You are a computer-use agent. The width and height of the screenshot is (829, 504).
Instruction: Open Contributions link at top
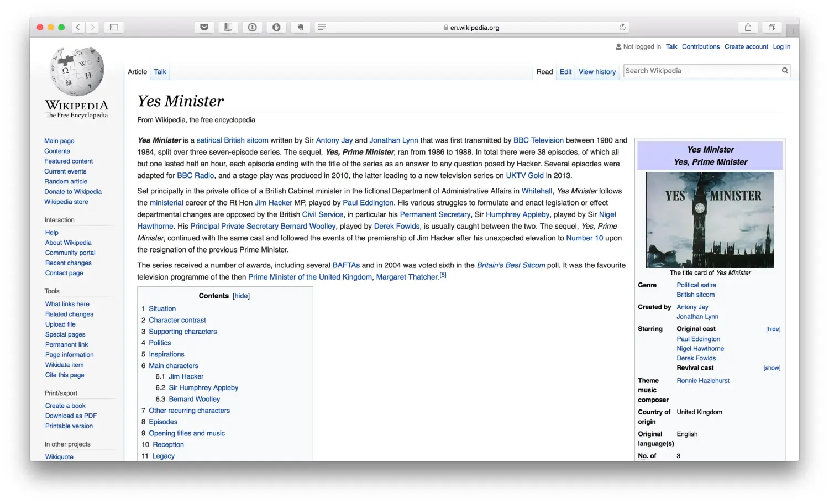coord(701,47)
